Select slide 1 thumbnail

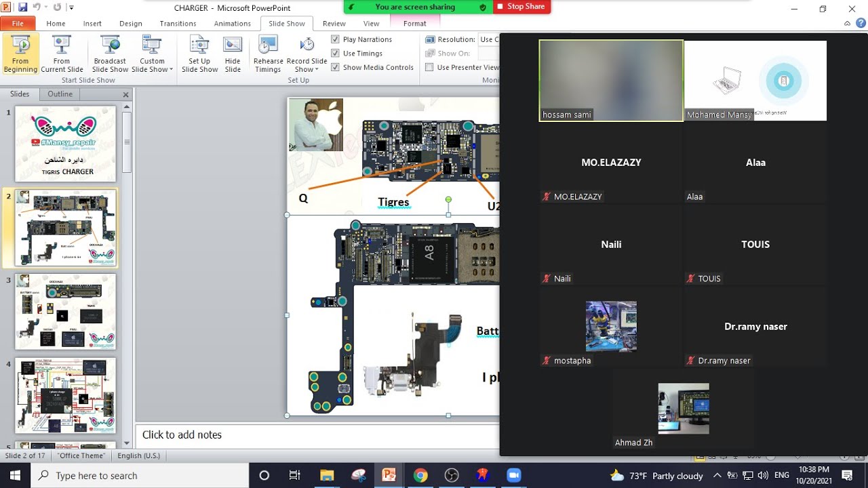[x=65, y=144]
